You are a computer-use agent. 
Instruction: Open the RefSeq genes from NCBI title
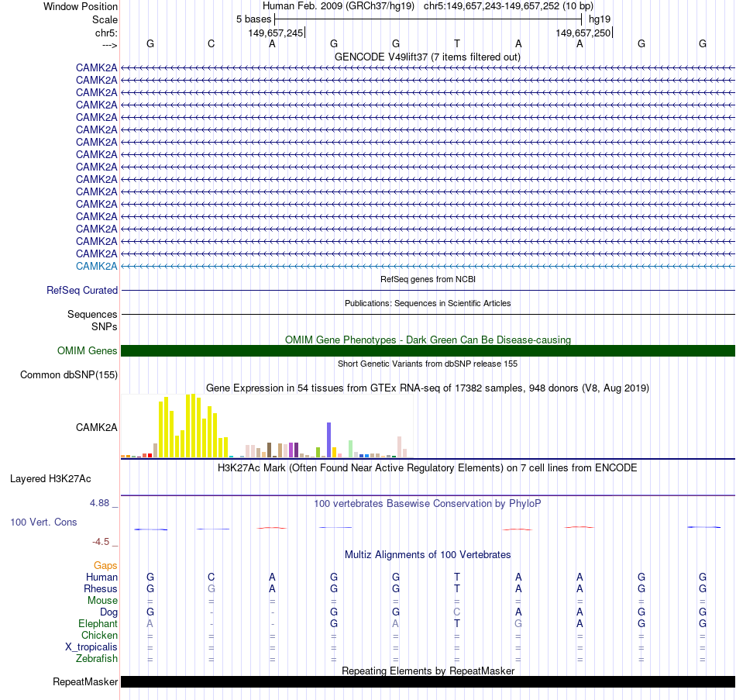(428, 279)
